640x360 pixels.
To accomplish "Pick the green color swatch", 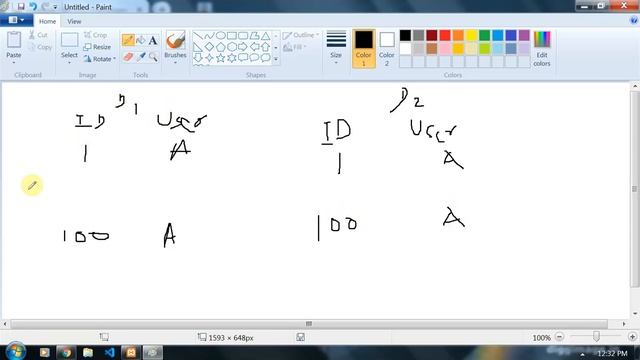I will coord(484,36).
